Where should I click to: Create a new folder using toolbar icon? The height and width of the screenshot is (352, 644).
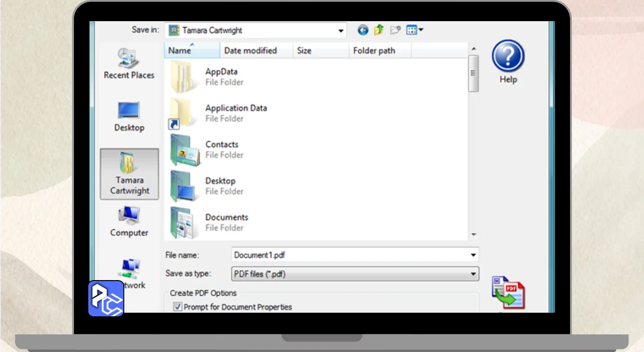(395, 30)
